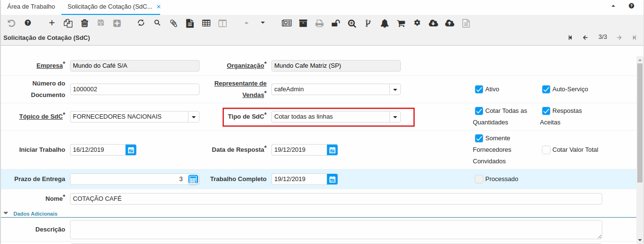Screen dimensions: 644x244
Task: Open toolbar Help question-mark icon
Action: coord(28,23)
